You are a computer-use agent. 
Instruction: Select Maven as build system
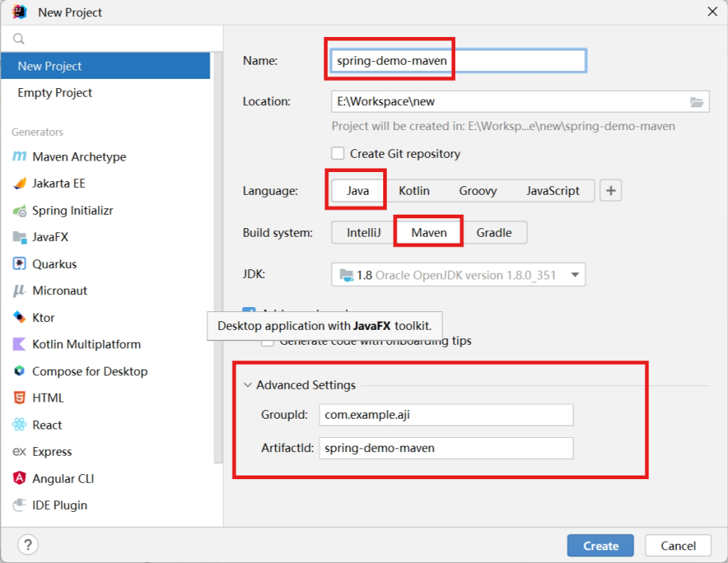pyautogui.click(x=429, y=232)
